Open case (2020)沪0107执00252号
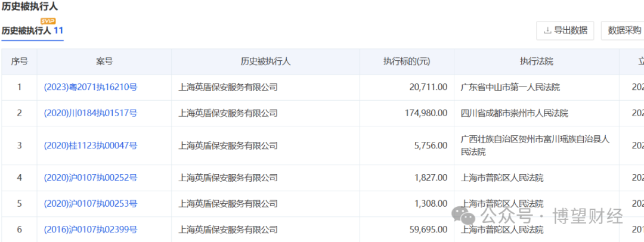The height and width of the screenshot is (242, 644). point(91,178)
